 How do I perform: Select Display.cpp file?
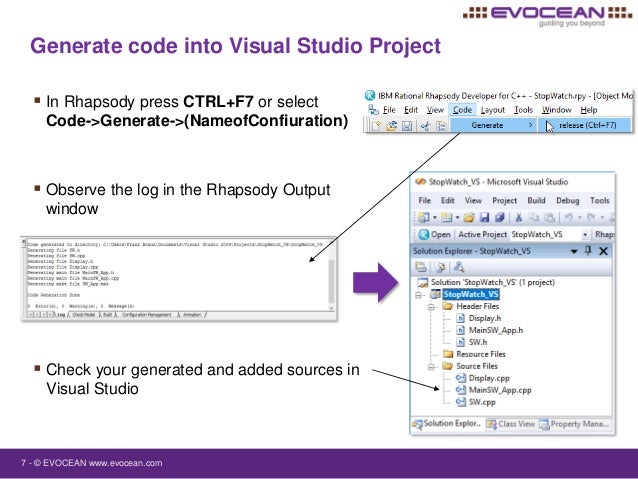[483, 378]
